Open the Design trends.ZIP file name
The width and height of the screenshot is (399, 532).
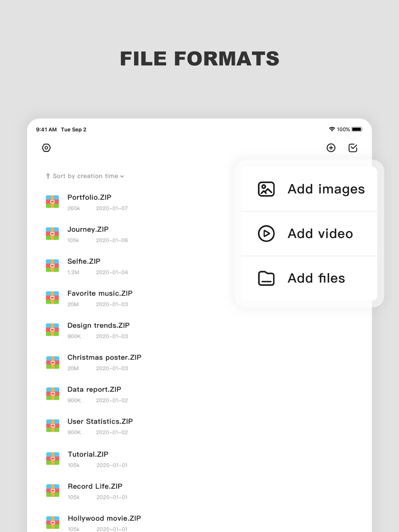(x=99, y=325)
